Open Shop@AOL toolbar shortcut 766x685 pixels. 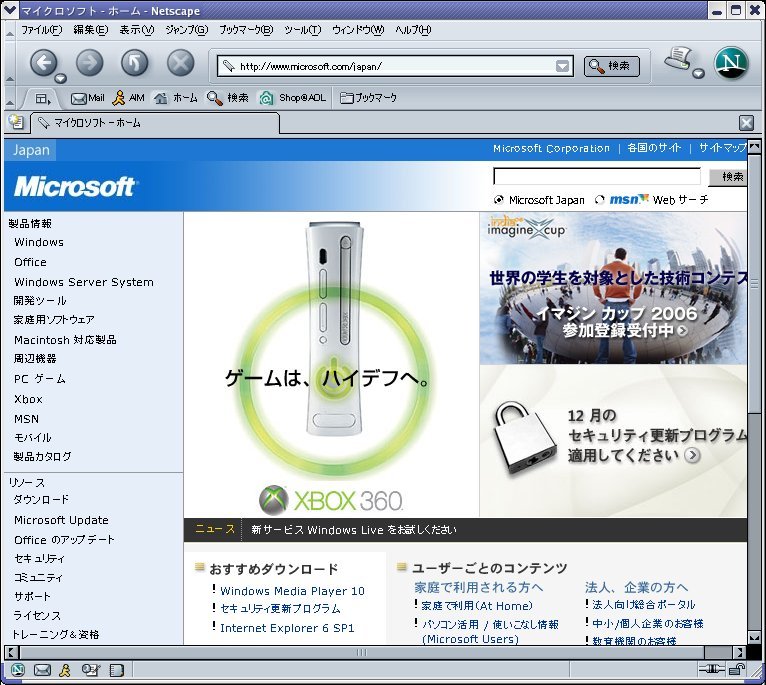(292, 98)
